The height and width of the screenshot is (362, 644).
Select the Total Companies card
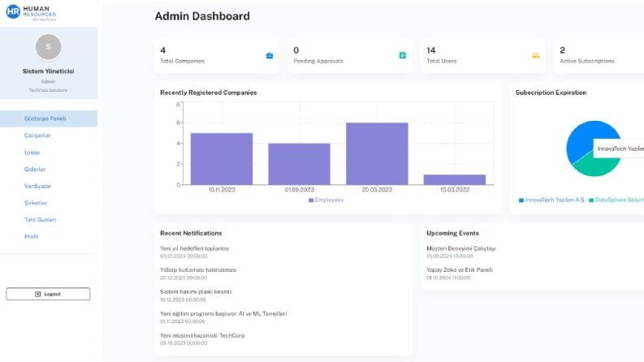tap(217, 56)
